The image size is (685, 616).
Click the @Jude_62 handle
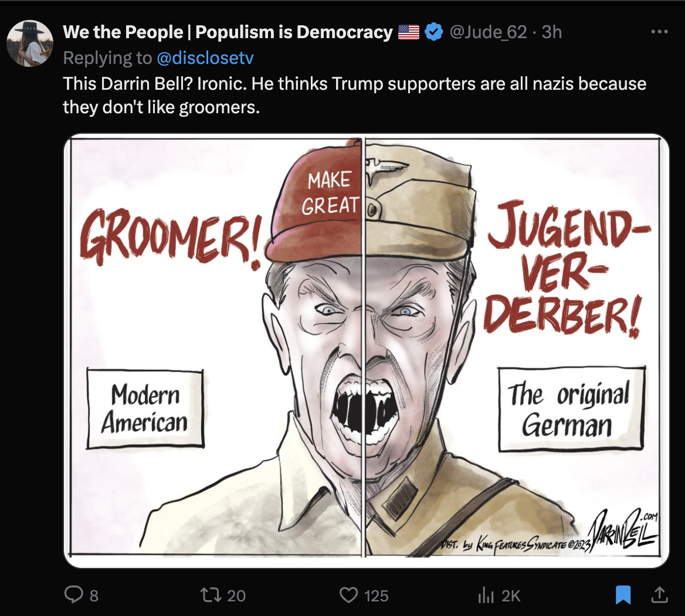pyautogui.click(x=488, y=32)
